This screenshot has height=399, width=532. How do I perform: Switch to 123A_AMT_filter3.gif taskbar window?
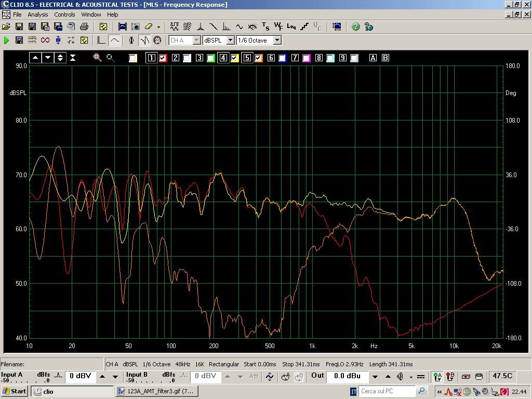[156, 391]
